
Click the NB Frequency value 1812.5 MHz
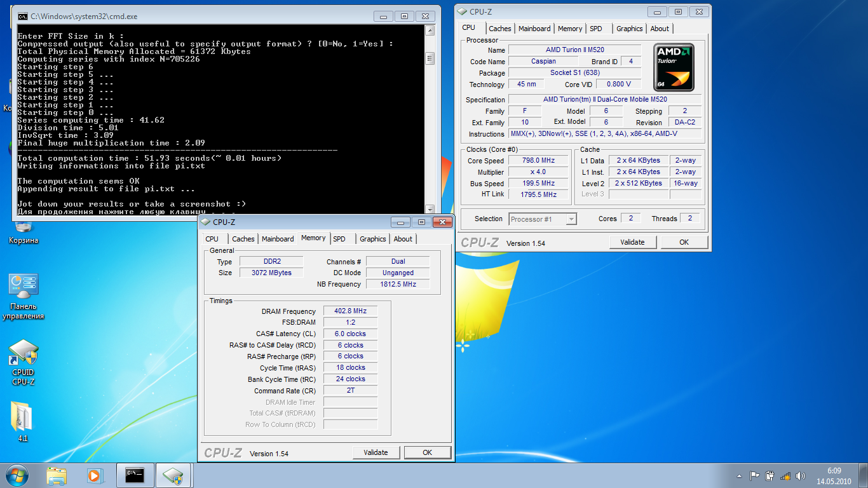click(398, 284)
